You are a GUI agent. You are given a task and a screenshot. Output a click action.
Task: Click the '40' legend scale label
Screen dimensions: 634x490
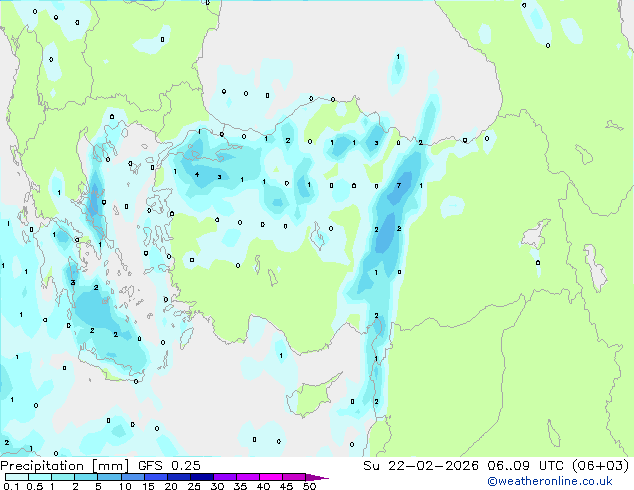(263, 486)
